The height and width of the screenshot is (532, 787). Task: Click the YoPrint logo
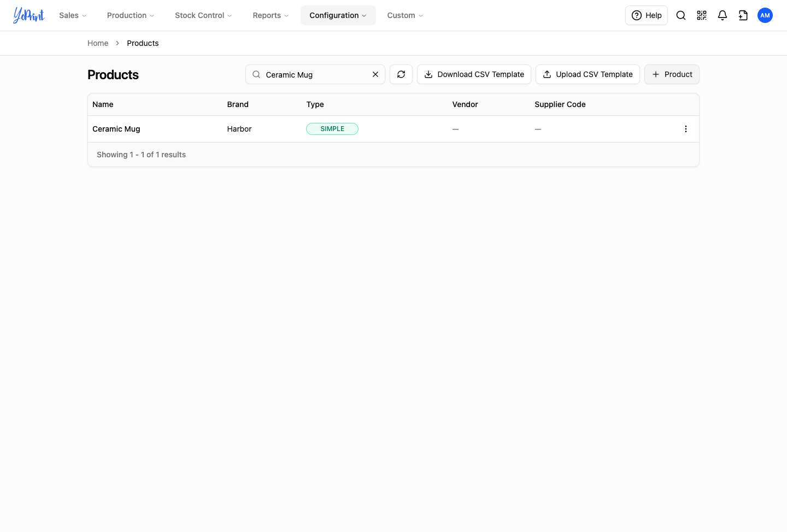point(29,15)
